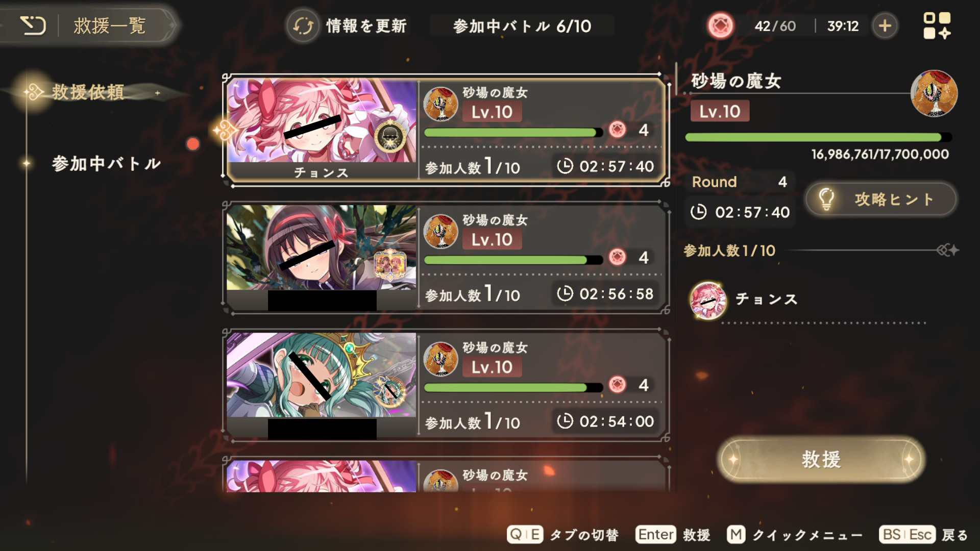Open the grid quick menu icon
This screenshot has height=551, width=980.
[x=937, y=26]
